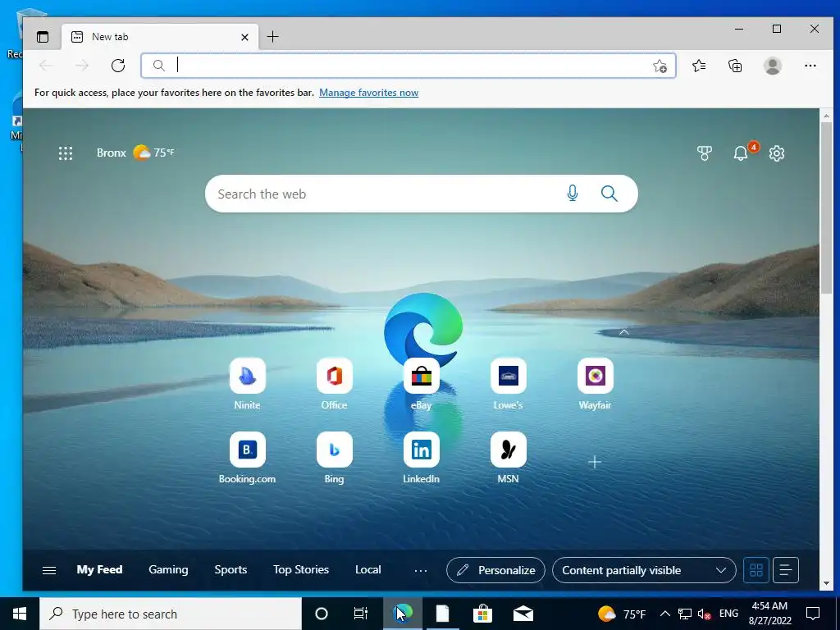Open Microsoft Store from the taskbar

(x=482, y=614)
